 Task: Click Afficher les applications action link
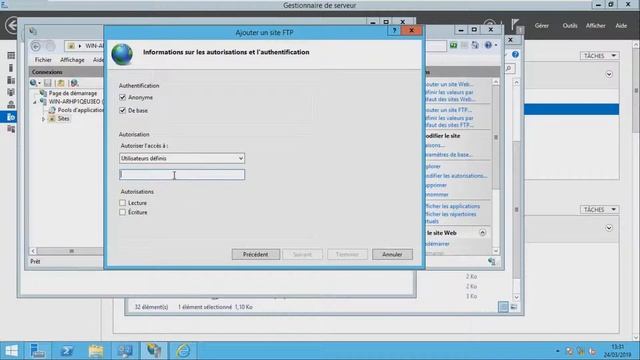click(452, 206)
